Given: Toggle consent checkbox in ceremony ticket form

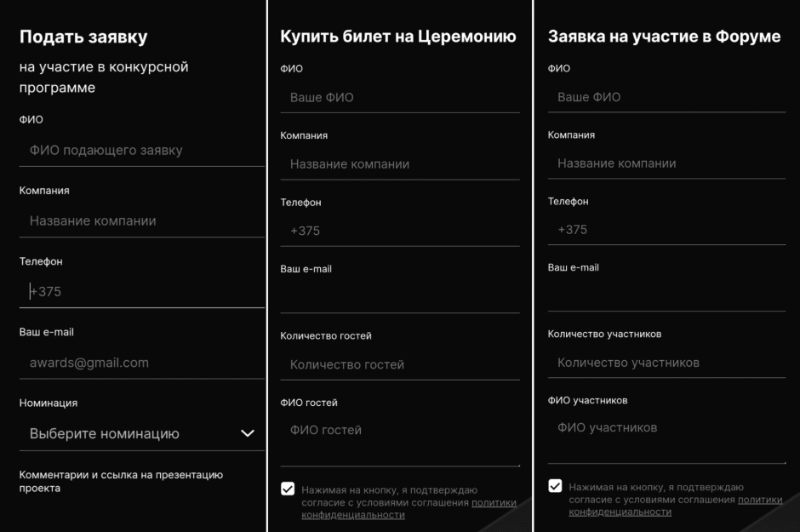Looking at the screenshot, I should [x=288, y=489].
